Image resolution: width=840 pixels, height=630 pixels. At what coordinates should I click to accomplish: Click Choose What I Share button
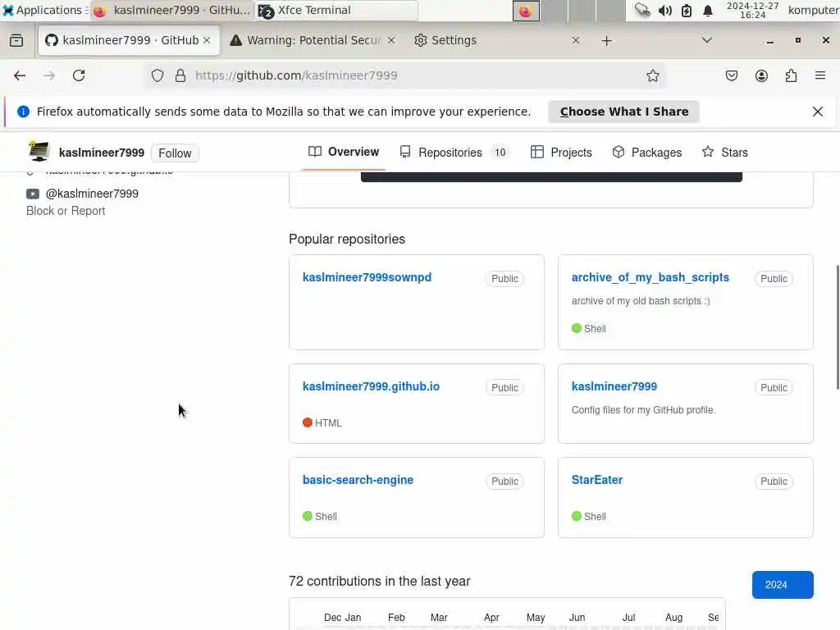coord(624,112)
